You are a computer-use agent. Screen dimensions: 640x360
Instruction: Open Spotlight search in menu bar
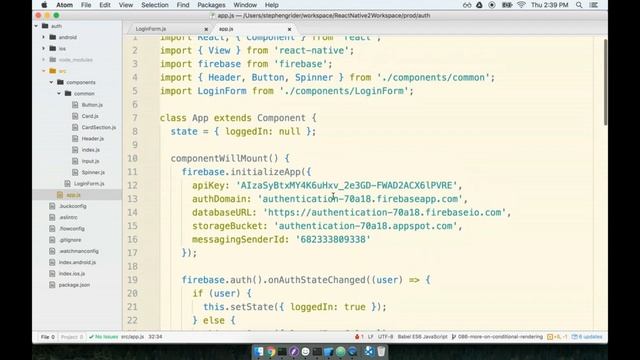pos(579,5)
